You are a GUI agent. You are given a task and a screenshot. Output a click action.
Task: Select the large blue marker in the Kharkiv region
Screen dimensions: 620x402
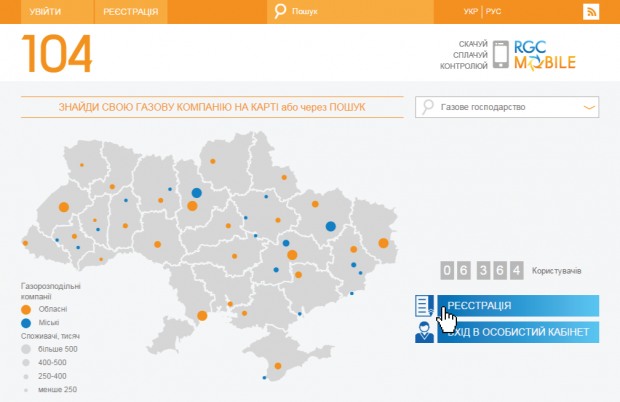point(331,226)
